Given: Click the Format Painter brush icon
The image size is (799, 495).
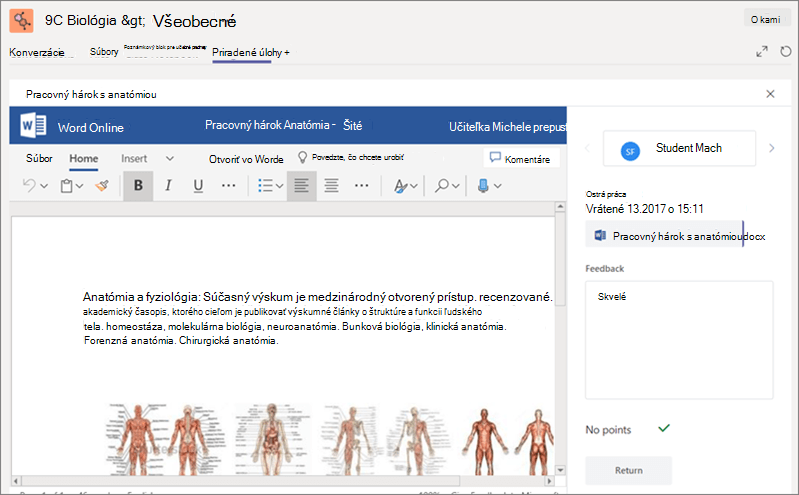Looking at the screenshot, I should pos(102,186).
